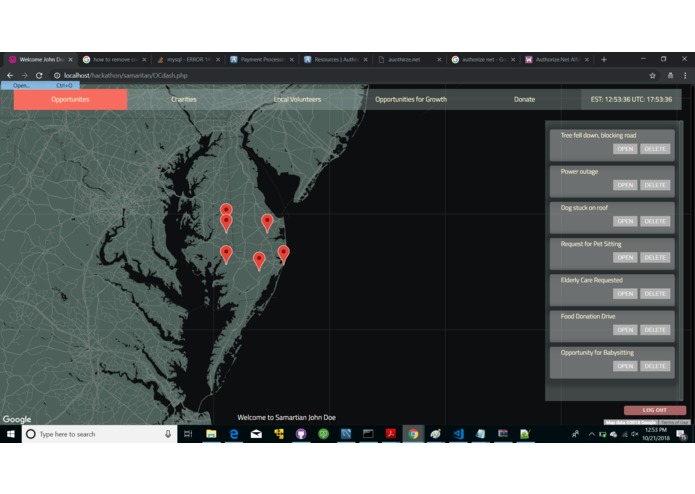Click the Open... Ctrl+O menu item
The image size is (695, 494).
point(40,86)
